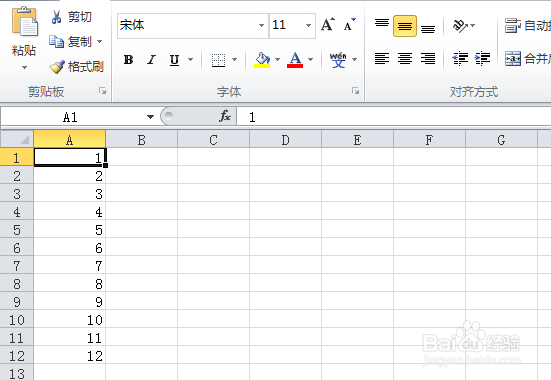Image resolution: width=551 pixels, height=380 pixels.
Task: Click the Name Box showing A1
Action: (70, 117)
